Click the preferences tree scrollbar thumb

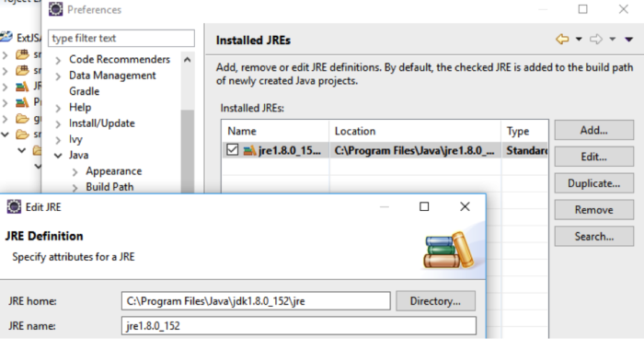[188, 151]
